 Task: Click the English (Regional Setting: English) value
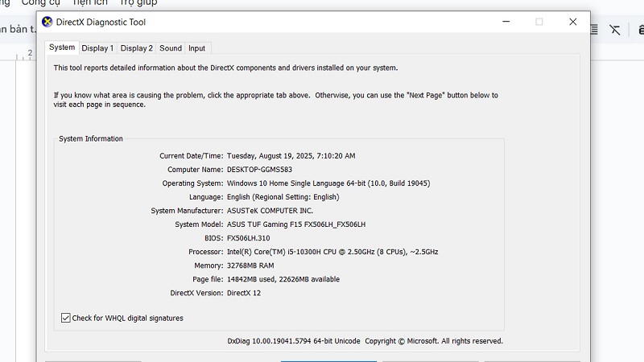[283, 197]
